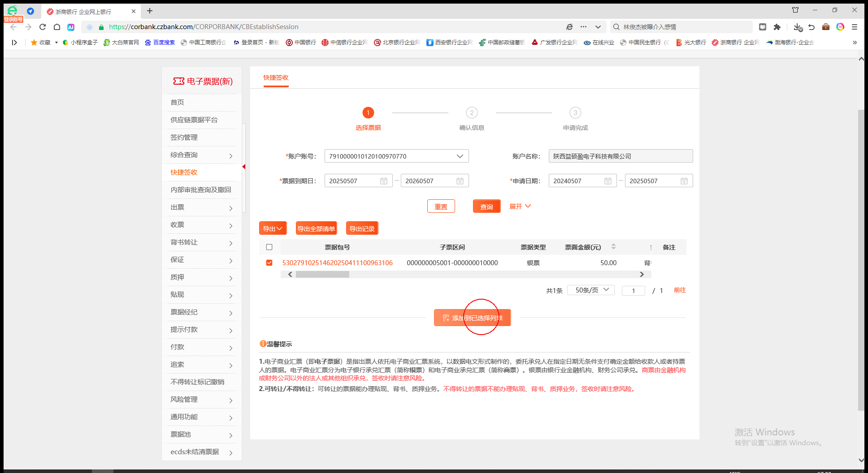Select the 浙商银行 企业网上银行 browser tab

coord(90,11)
